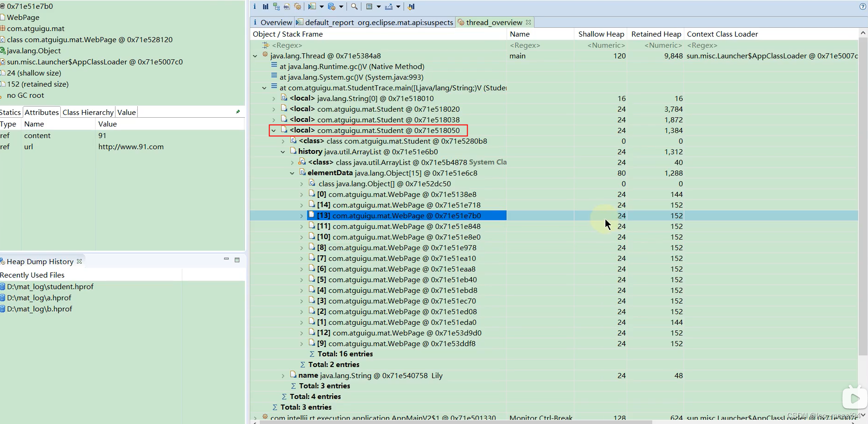Click the Query Browser database icon
Image resolution: width=868 pixels, height=424 pixels.
[332, 6]
